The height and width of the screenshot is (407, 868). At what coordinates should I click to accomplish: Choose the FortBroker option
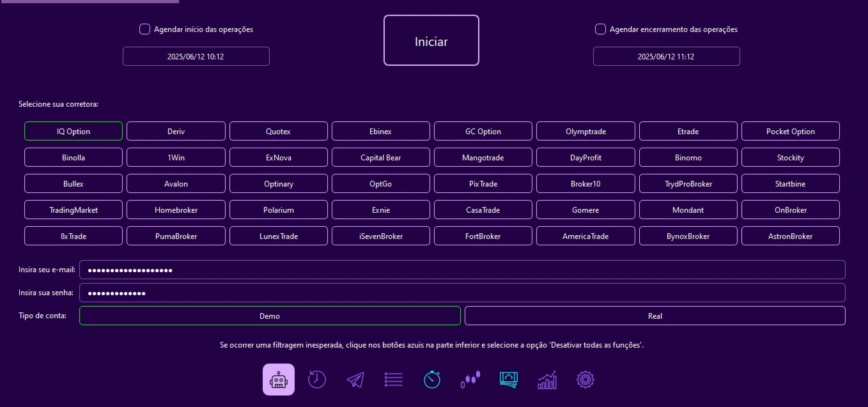(483, 236)
